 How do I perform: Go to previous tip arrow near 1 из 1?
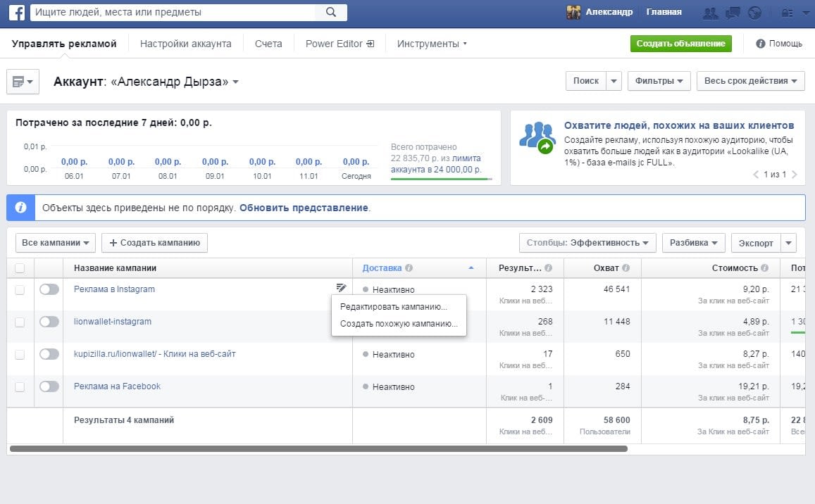click(x=756, y=175)
